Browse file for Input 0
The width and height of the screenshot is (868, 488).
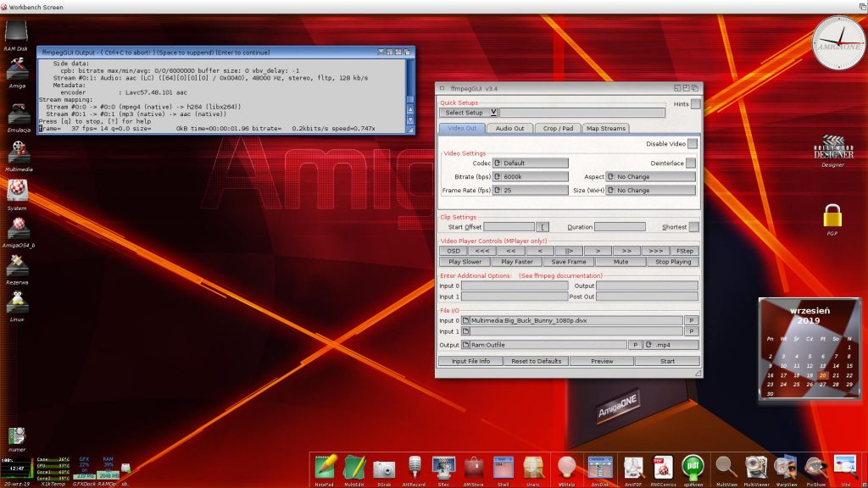tap(466, 320)
